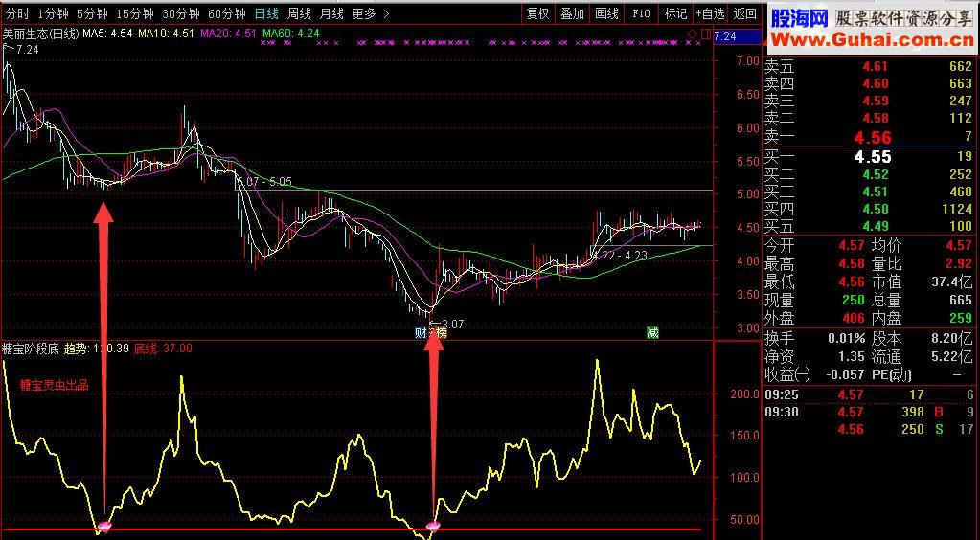Click the 买五 price 4.49
Image resolution: width=980 pixels, height=540 pixels.
coord(875,226)
